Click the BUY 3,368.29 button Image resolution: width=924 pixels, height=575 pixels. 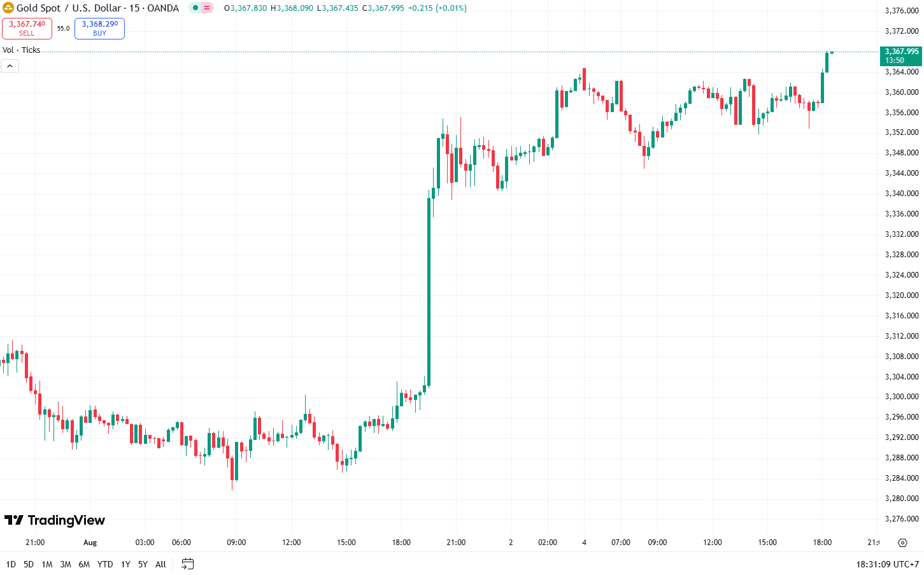click(99, 29)
